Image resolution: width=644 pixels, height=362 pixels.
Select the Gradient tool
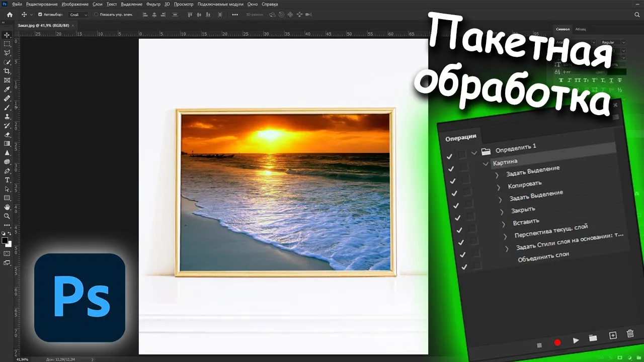(x=7, y=144)
